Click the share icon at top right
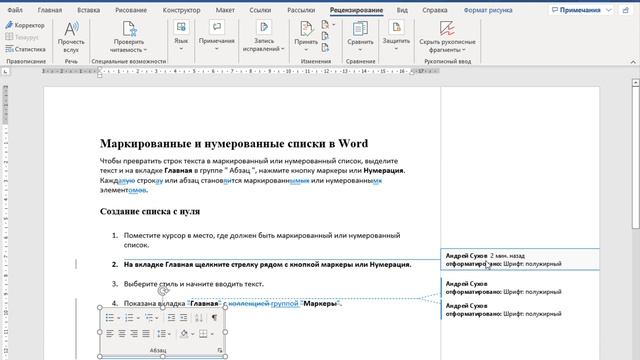The height and width of the screenshot is (360, 640). pos(625,10)
